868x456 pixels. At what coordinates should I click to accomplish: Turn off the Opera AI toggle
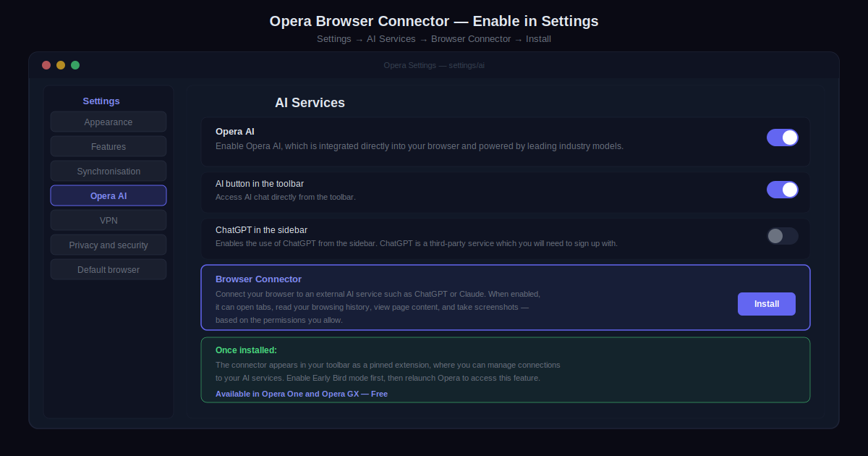pyautogui.click(x=782, y=138)
